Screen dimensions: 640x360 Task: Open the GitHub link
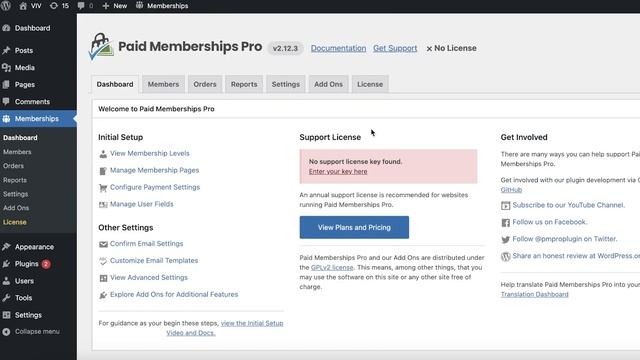click(511, 190)
